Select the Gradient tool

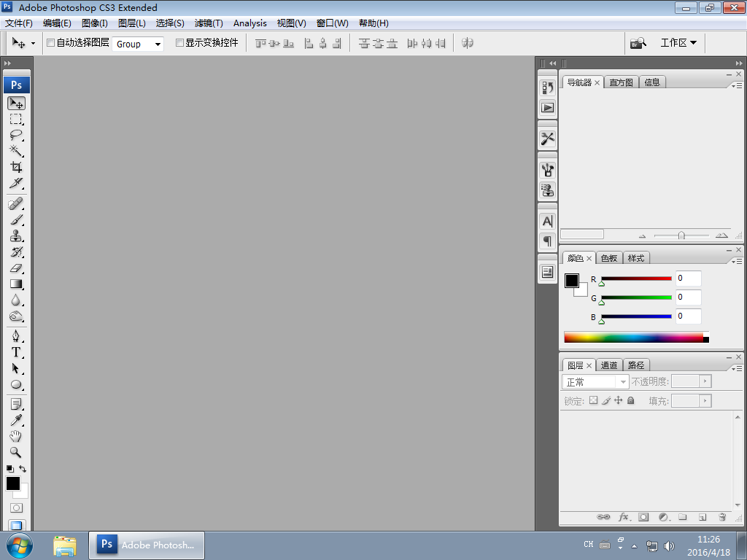click(16, 284)
